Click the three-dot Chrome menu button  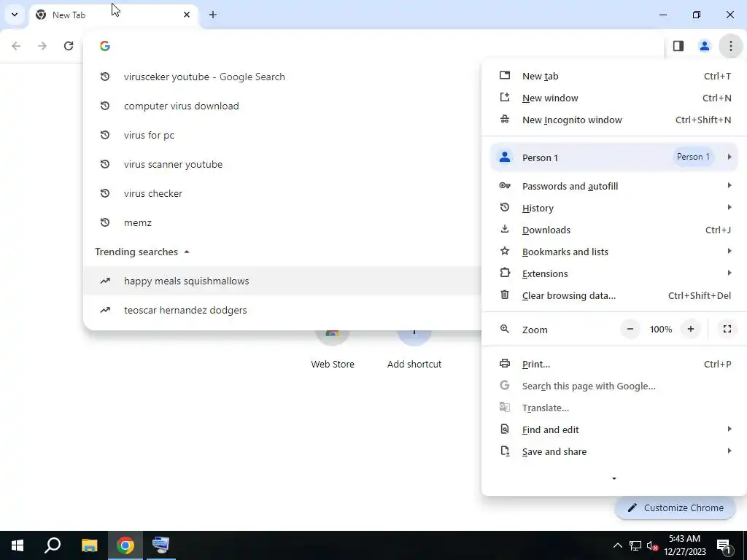[x=730, y=46]
